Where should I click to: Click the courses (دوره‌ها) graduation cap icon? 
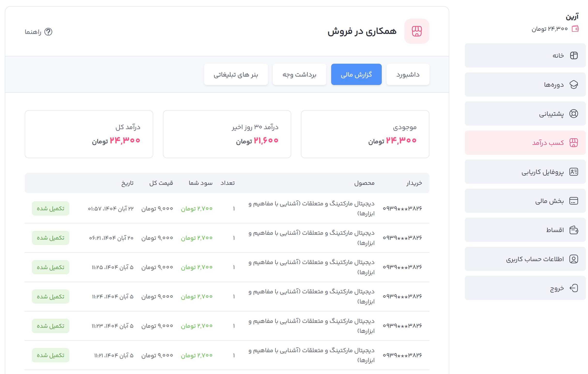tap(573, 85)
